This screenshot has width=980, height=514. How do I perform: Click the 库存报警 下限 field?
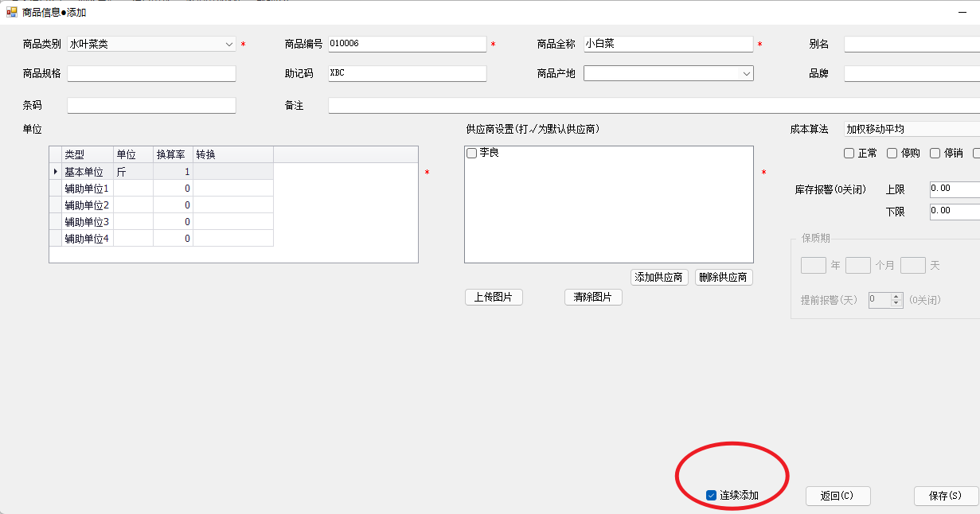955,212
